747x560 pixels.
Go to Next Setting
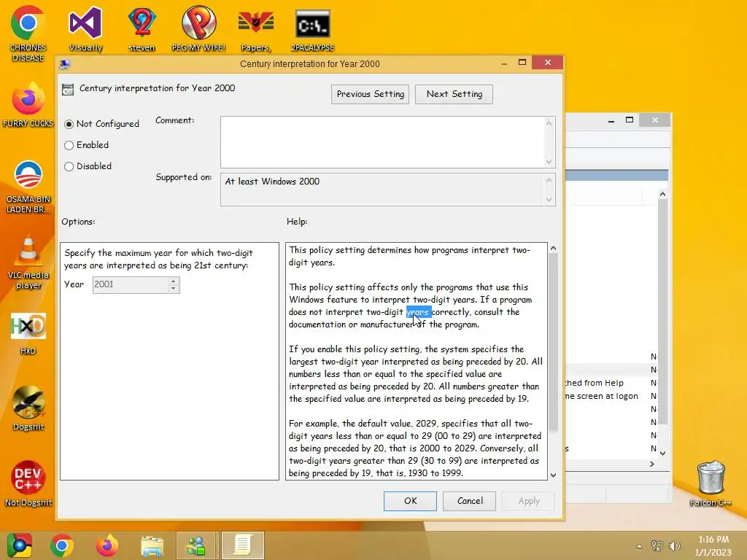454,94
